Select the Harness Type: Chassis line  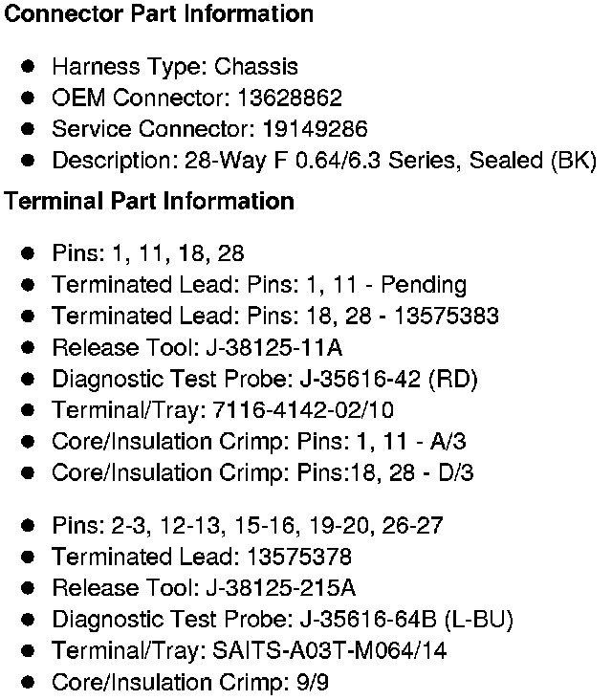coord(174,67)
